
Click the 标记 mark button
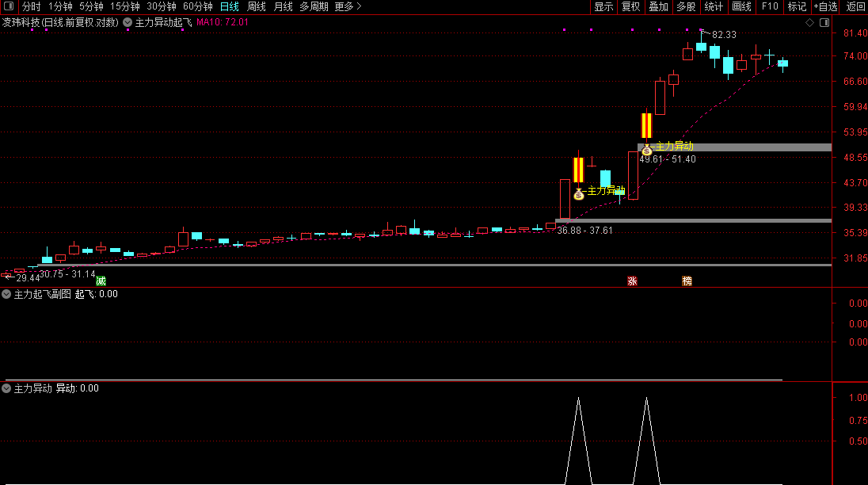click(797, 6)
